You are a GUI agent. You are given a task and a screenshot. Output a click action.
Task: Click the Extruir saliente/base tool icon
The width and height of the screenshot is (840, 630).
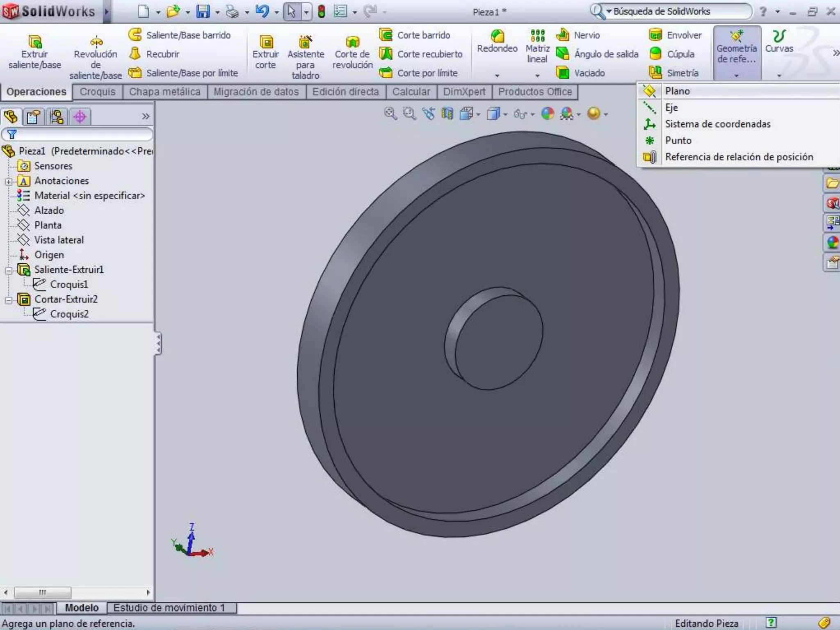click(x=35, y=42)
